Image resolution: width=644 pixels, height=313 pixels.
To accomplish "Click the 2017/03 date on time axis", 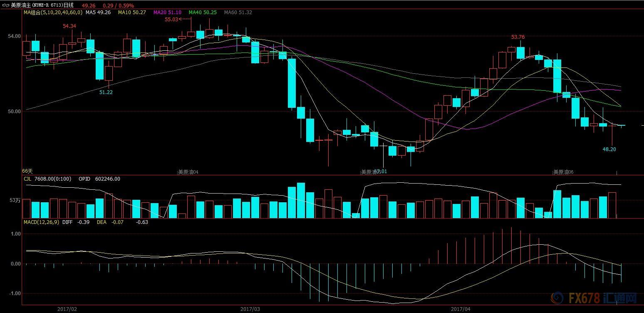I will coord(250,309).
